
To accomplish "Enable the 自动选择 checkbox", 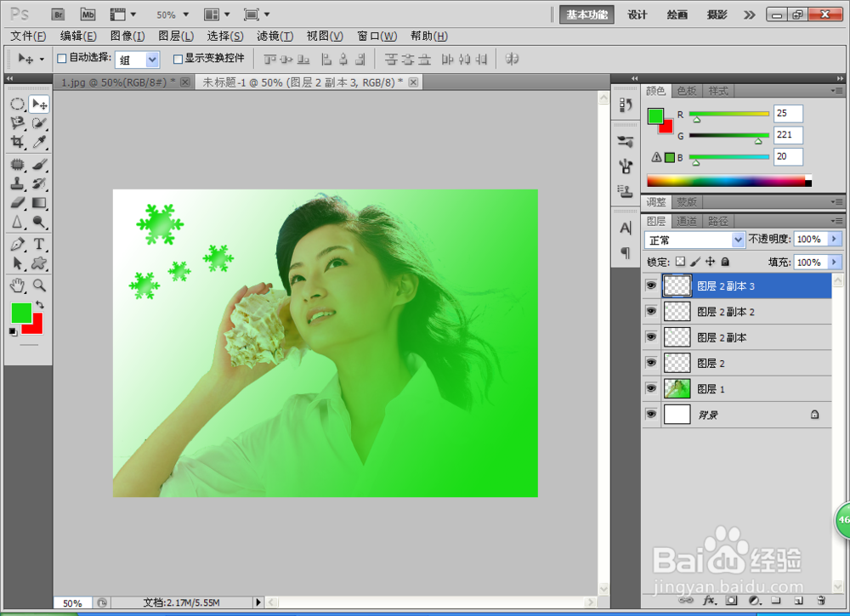I will click(62, 58).
